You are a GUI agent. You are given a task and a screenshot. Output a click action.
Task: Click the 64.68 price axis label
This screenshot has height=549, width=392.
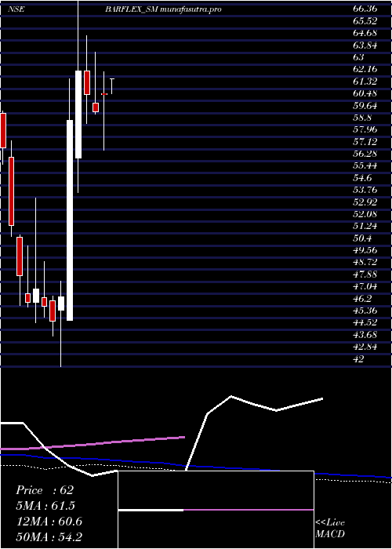coord(365,33)
